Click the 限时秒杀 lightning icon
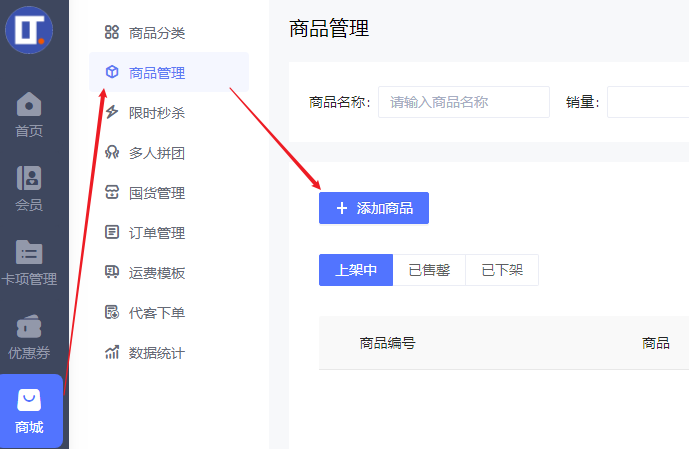 pos(112,112)
